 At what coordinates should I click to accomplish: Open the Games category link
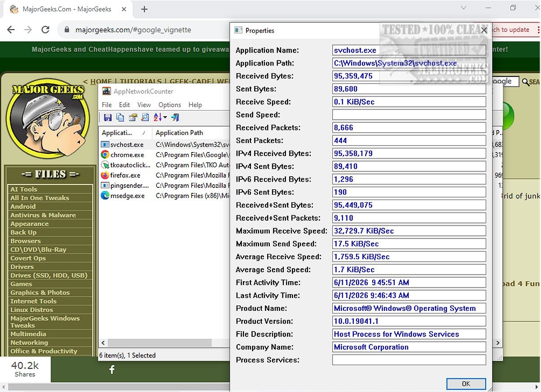21,284
